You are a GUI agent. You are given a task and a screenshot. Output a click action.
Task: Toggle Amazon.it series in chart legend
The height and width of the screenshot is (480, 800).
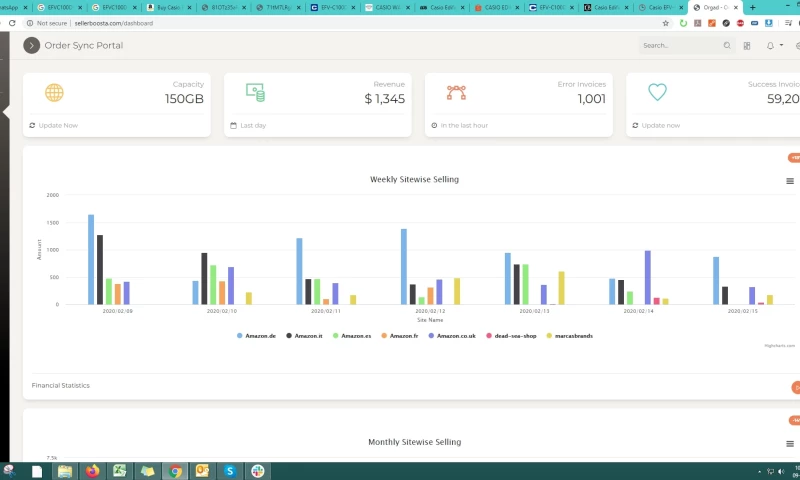tap(306, 336)
